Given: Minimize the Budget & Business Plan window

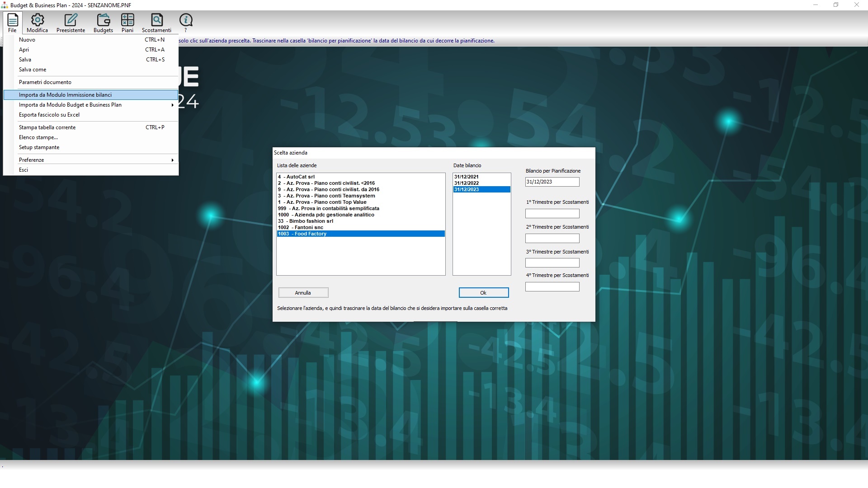Looking at the screenshot, I should (816, 5).
